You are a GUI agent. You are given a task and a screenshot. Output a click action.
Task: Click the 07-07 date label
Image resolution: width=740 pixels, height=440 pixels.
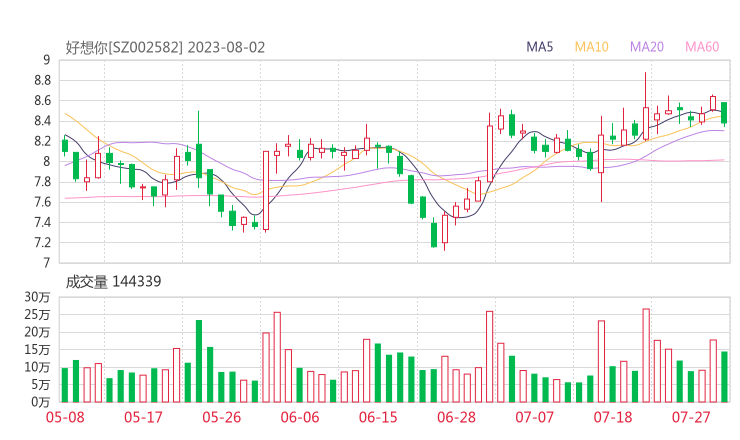point(534,418)
